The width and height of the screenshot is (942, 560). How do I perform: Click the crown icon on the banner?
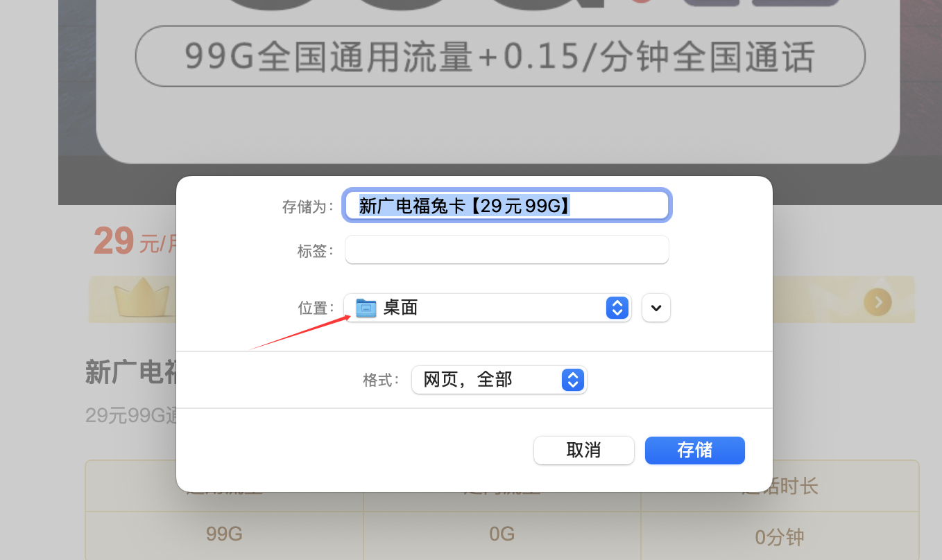point(142,299)
